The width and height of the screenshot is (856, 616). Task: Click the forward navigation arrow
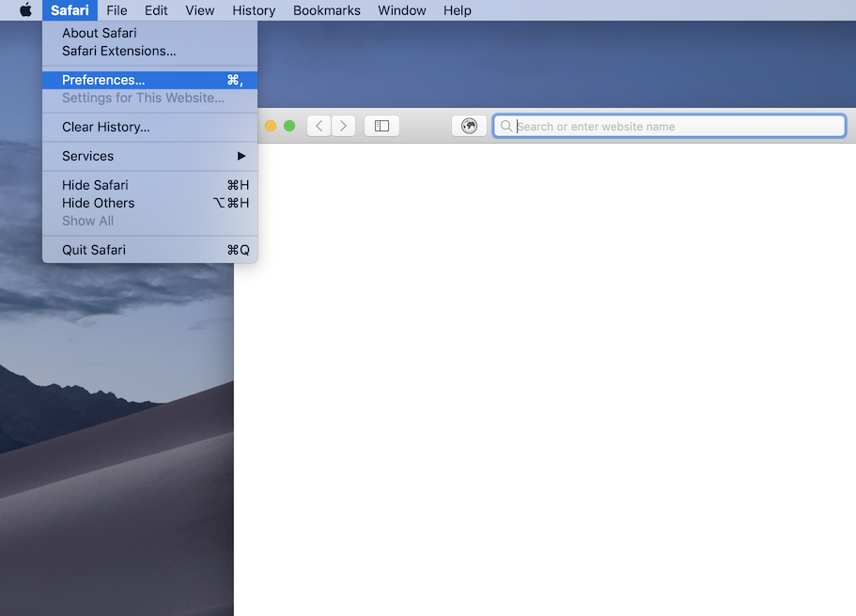[x=344, y=126]
